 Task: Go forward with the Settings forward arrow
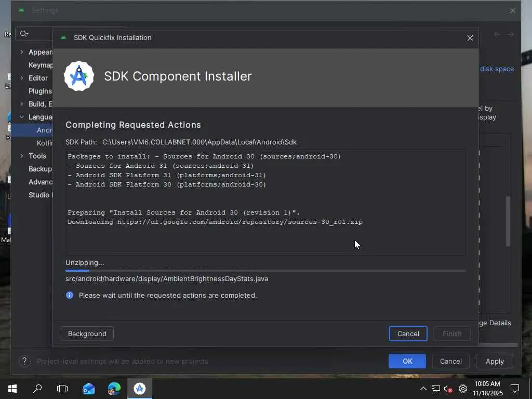click(510, 34)
